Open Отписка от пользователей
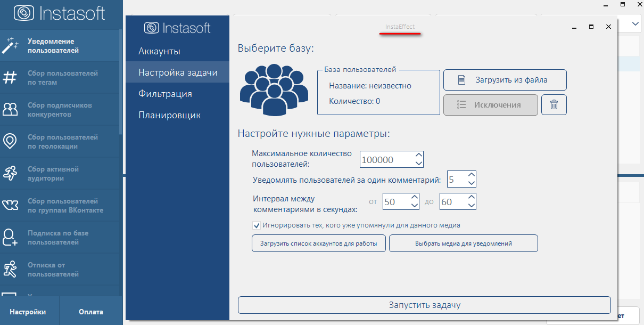The height and width of the screenshot is (325, 644). point(60,270)
